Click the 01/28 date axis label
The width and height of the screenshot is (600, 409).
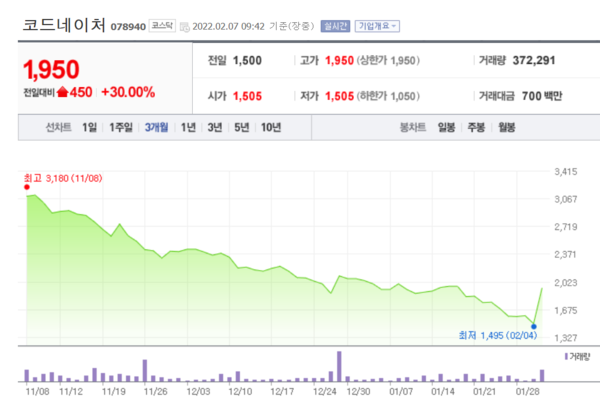[x=527, y=392]
